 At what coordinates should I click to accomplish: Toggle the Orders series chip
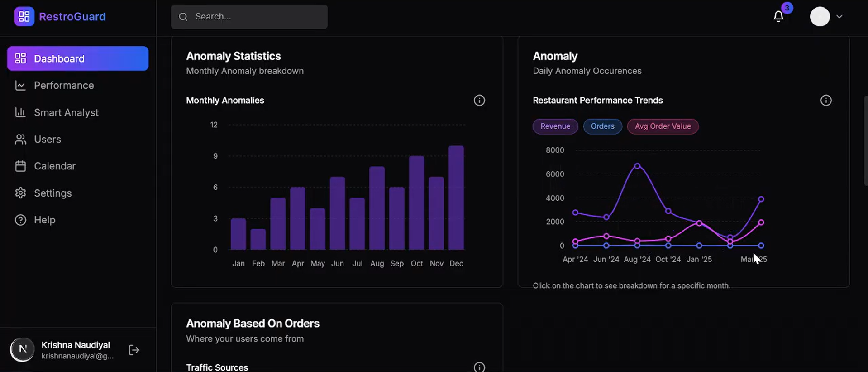[x=602, y=126]
